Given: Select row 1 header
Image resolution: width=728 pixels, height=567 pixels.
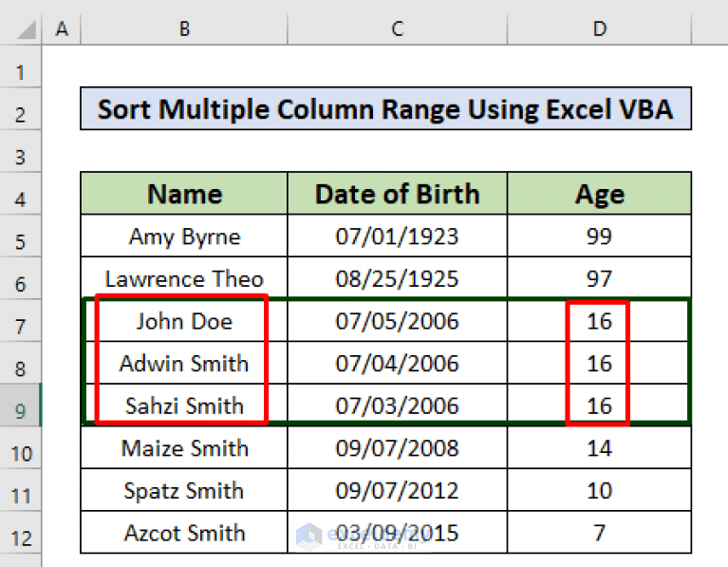Looking at the screenshot, I should tap(21, 66).
